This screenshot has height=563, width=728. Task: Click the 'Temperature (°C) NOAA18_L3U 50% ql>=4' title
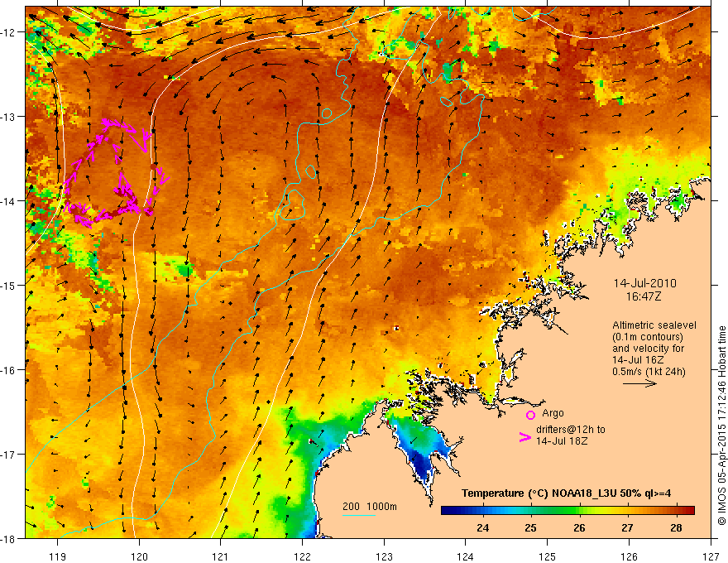point(566,493)
